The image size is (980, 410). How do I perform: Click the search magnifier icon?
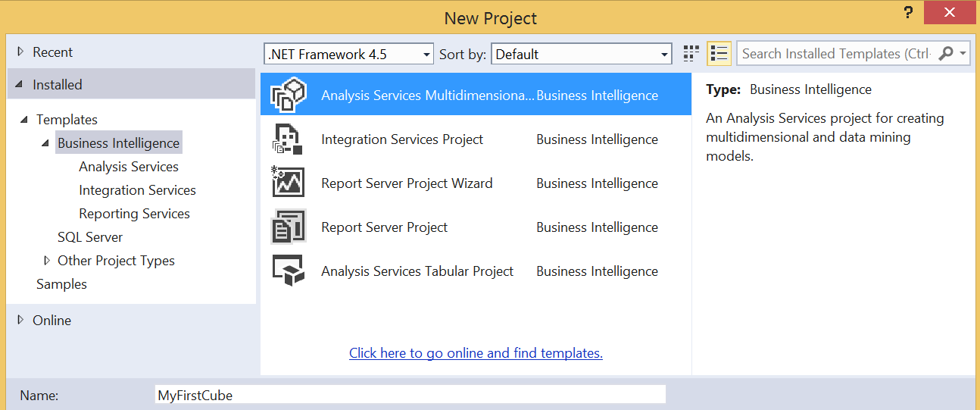[946, 54]
